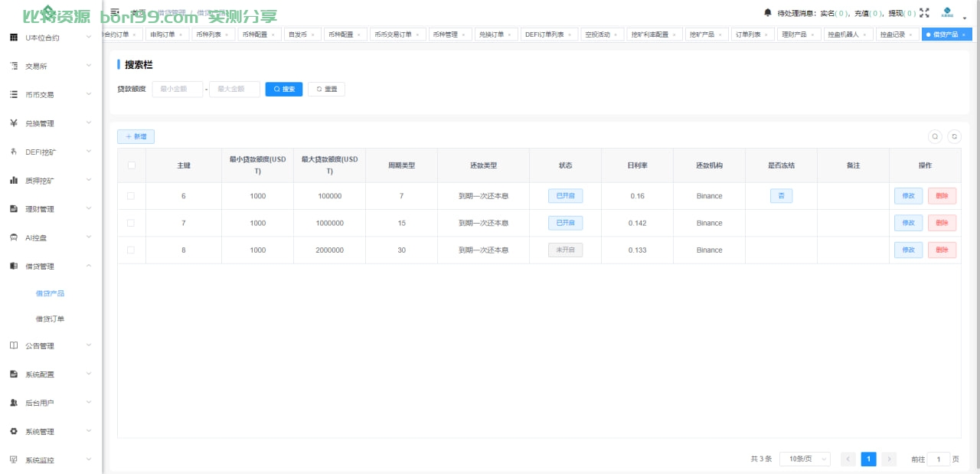980x474 pixels.
Task: Click the 重置 button
Action: 326,89
